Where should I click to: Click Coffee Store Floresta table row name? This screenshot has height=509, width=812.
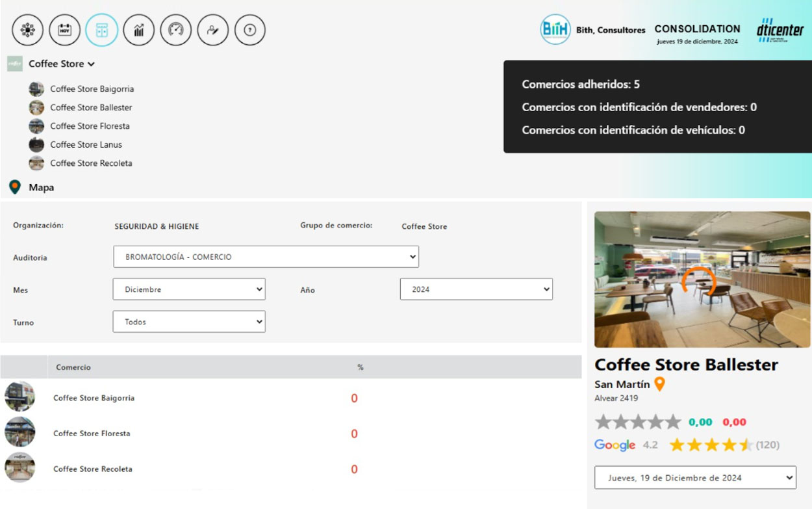92,434
